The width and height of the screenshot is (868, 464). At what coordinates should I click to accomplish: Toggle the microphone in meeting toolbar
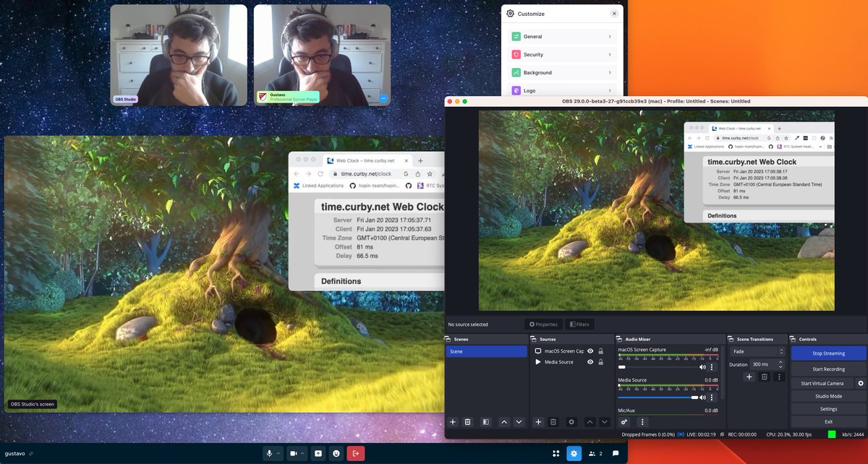269,453
